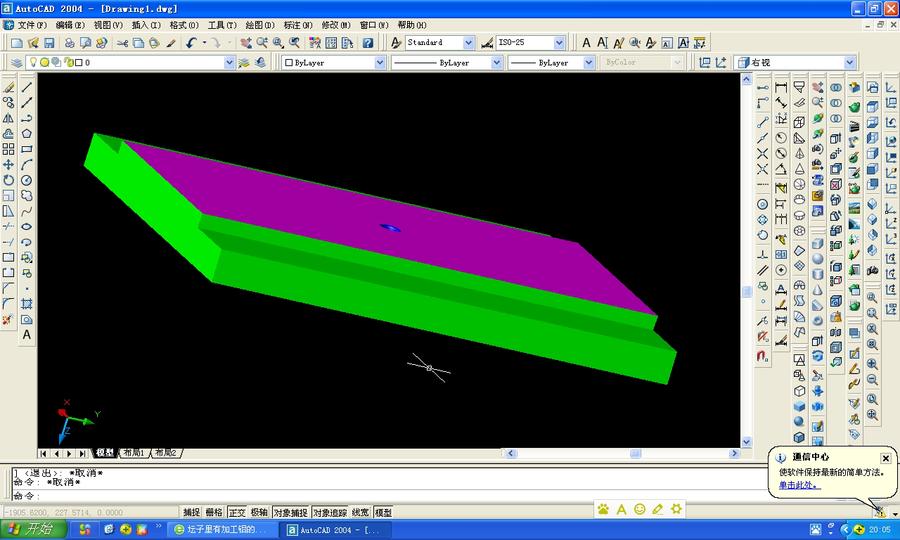Click the Pan Realtime hand icon

tap(246, 42)
